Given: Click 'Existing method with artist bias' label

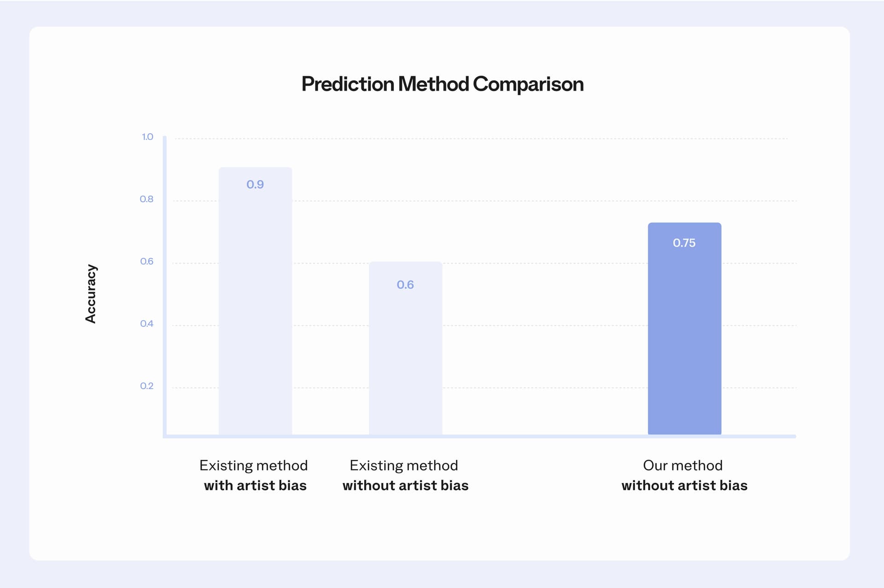Looking at the screenshot, I should [254, 475].
